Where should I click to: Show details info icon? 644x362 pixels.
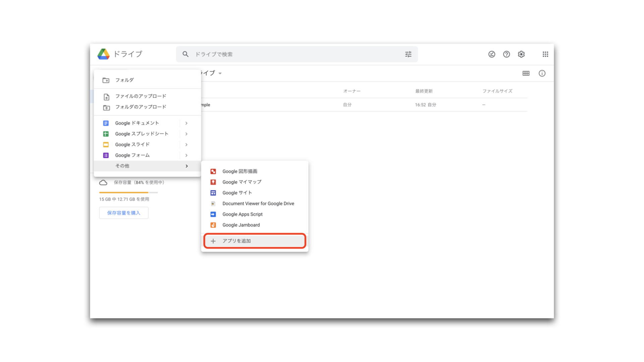(x=542, y=73)
